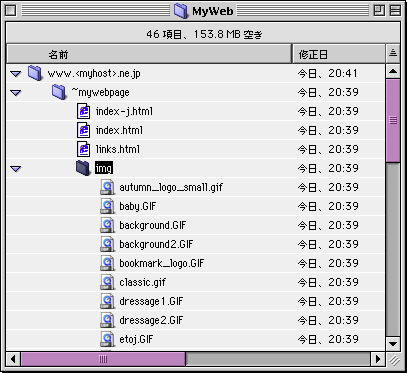Click the dressage2.GIF image icon

click(107, 320)
